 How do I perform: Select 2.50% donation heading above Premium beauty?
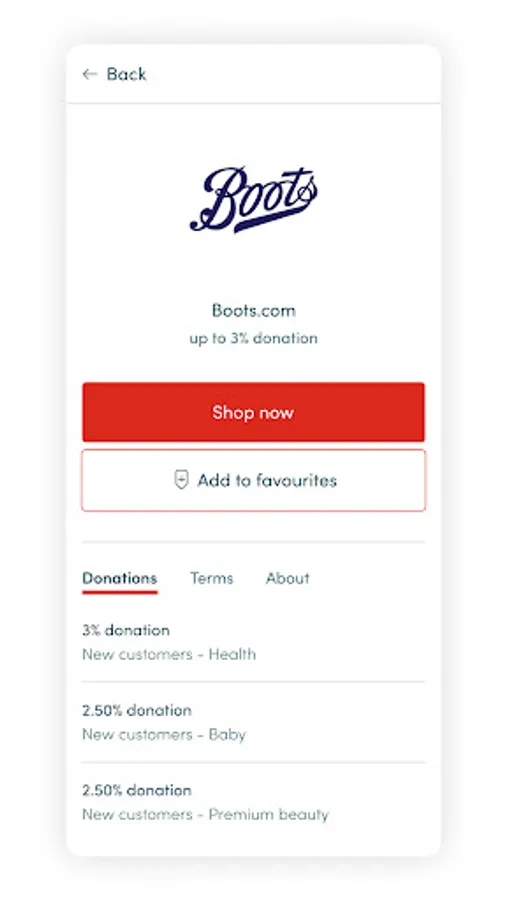pos(137,790)
